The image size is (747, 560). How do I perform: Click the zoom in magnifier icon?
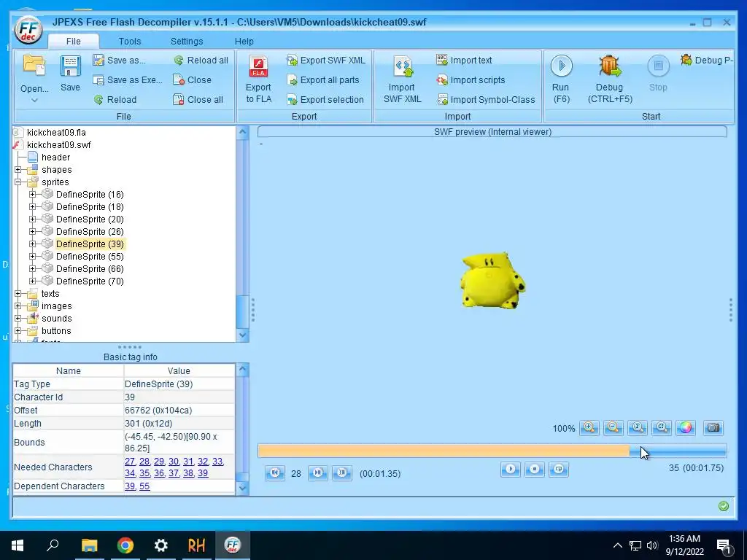[589, 427]
